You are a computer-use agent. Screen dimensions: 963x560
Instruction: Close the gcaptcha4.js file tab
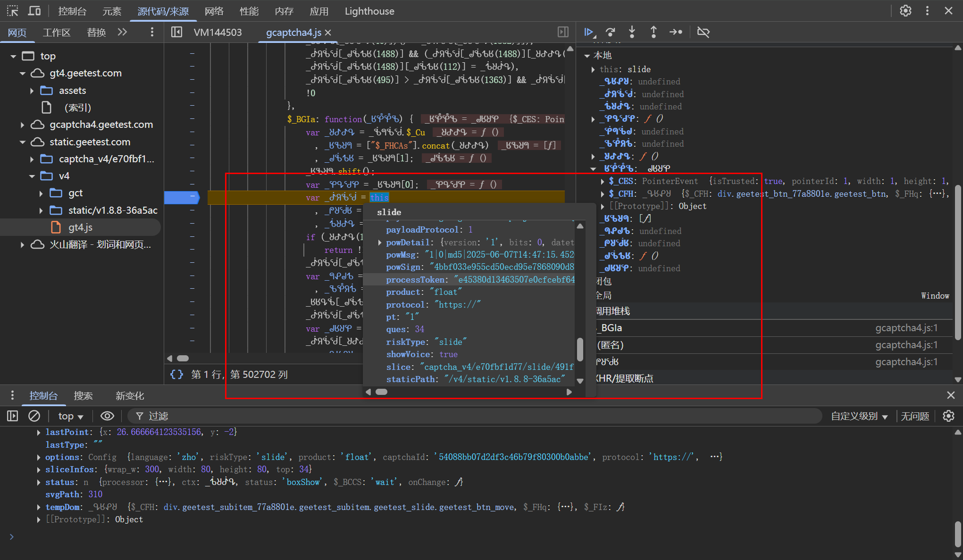(328, 33)
